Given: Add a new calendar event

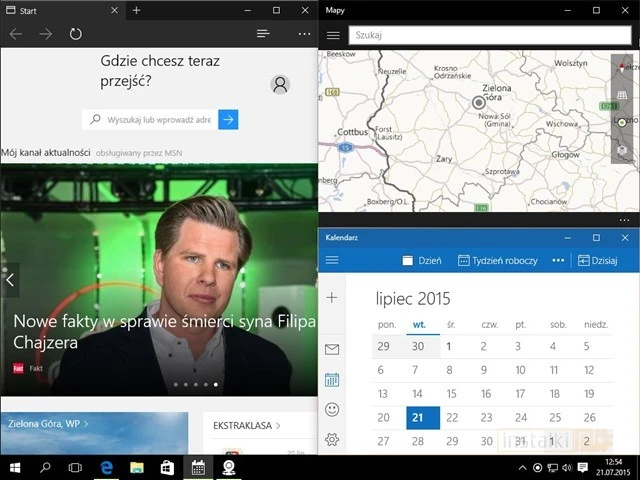Looking at the screenshot, I should (x=332, y=297).
